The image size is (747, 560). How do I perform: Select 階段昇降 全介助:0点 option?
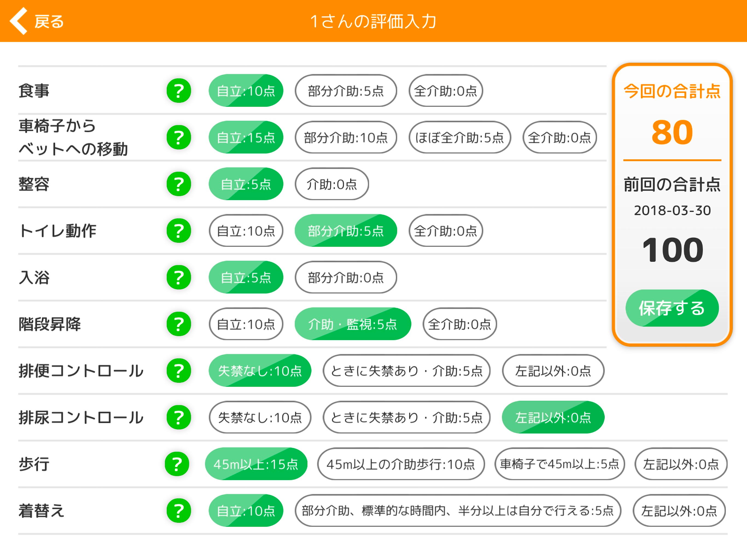click(460, 323)
